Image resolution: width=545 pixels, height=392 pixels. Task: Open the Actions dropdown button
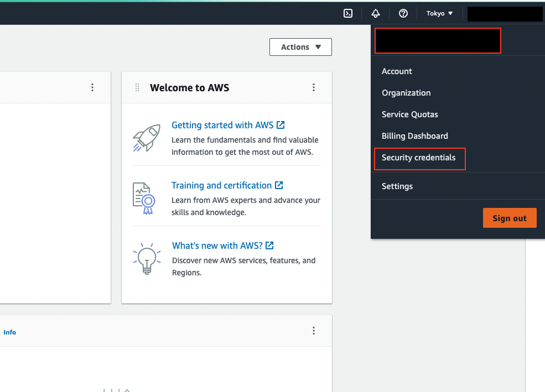click(x=300, y=47)
